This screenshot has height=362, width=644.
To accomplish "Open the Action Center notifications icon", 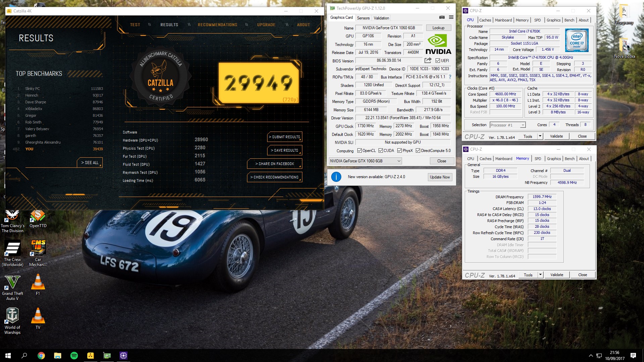I will (633, 356).
